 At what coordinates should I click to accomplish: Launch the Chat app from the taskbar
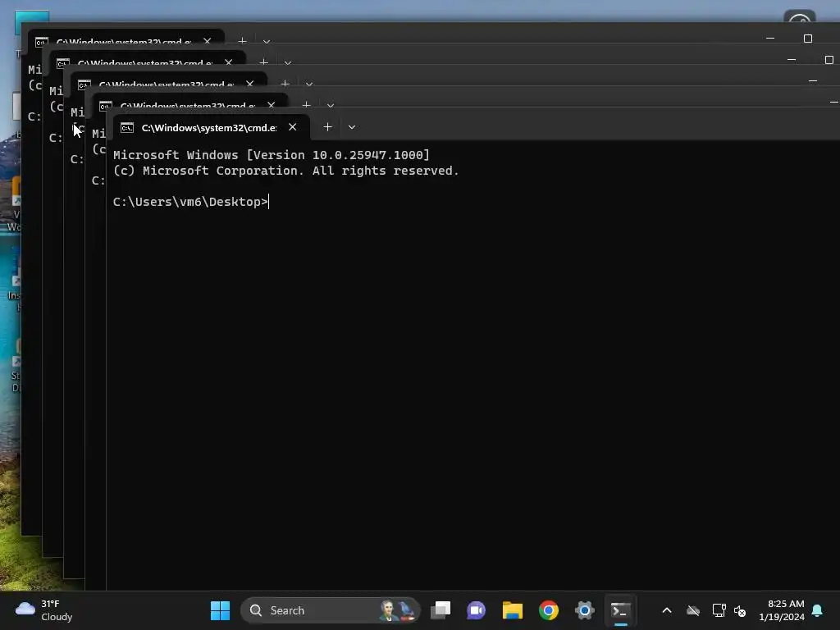pyautogui.click(x=477, y=610)
